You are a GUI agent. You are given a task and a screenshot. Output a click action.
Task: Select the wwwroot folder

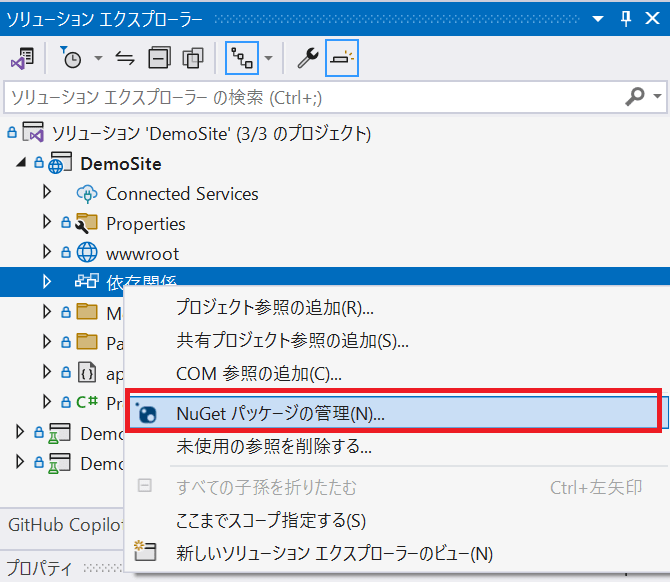tap(142, 254)
